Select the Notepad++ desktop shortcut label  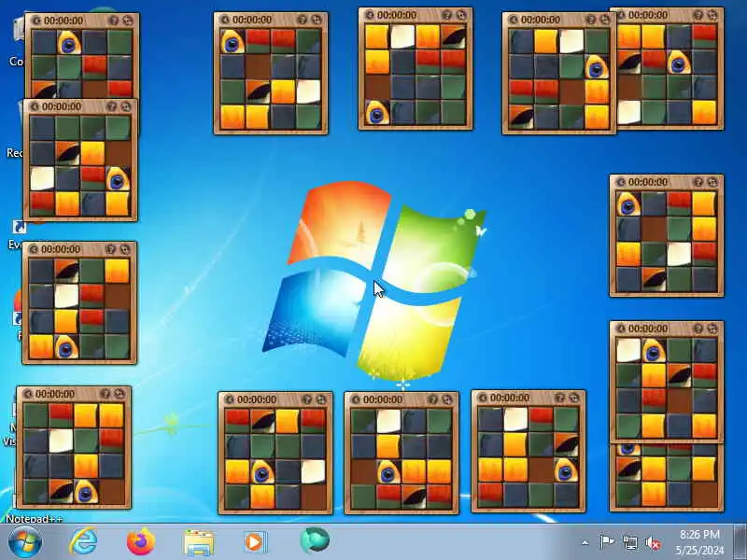(35, 519)
